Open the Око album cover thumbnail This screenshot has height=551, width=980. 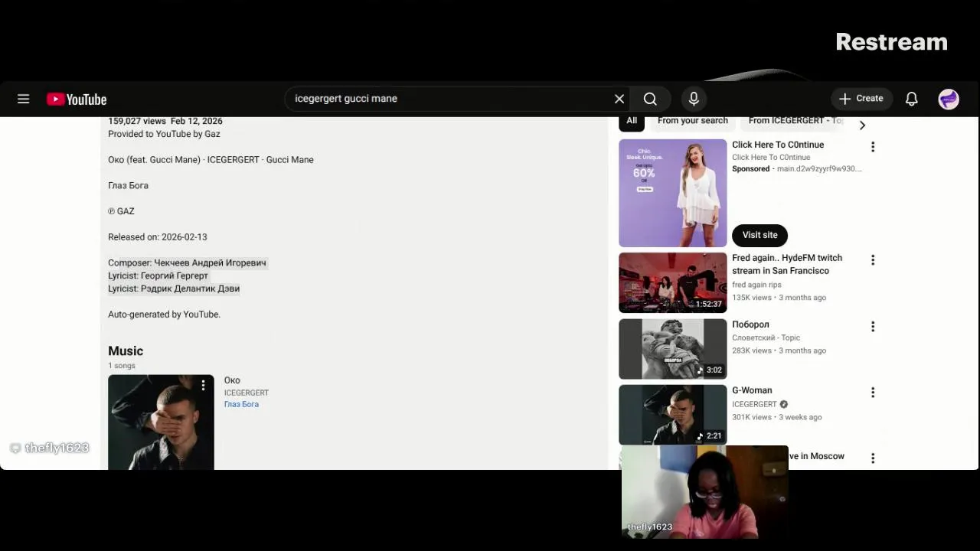(x=161, y=422)
